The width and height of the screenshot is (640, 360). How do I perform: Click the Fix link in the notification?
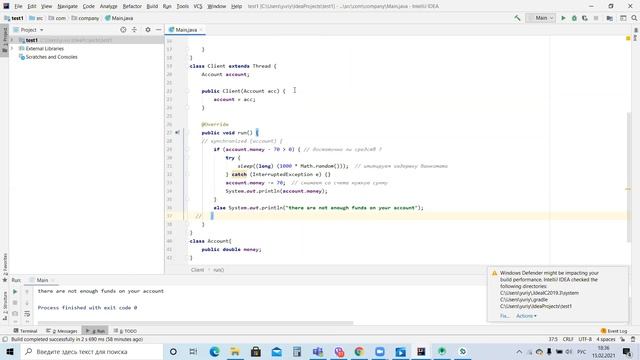tap(504, 316)
